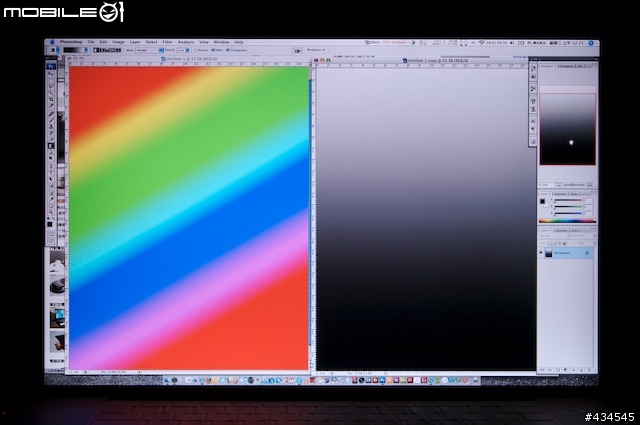This screenshot has width=640, height=425.
Task: Click Go to Bridge icon in options bar
Action: [298, 50]
